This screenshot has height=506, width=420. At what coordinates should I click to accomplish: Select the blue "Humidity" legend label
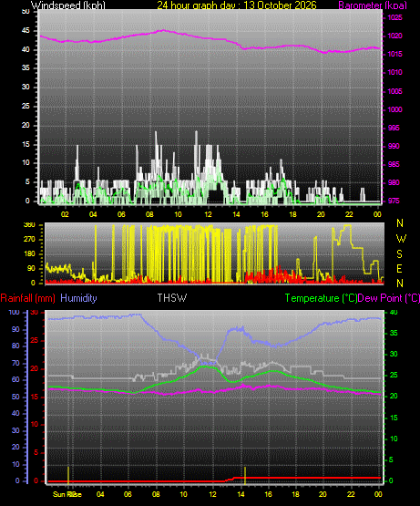(x=78, y=298)
